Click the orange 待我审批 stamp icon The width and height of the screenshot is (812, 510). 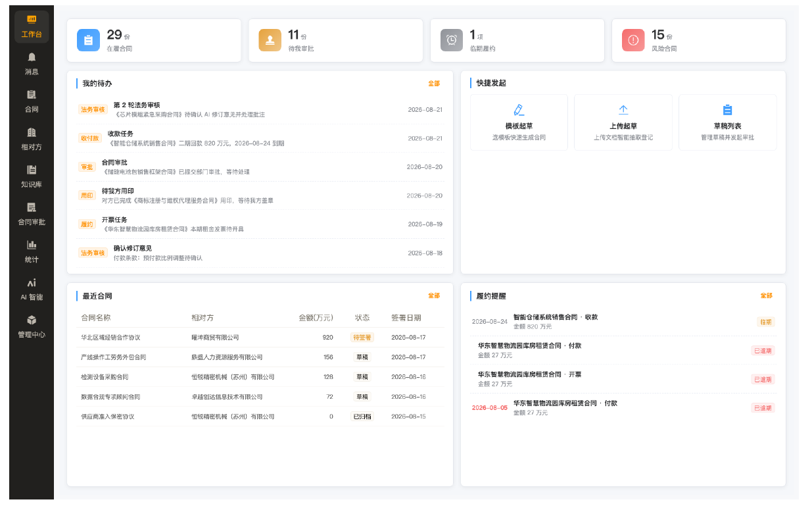pos(270,40)
